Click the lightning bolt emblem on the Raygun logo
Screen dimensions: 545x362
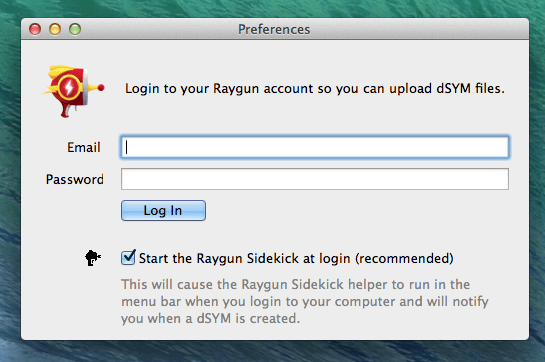69,87
